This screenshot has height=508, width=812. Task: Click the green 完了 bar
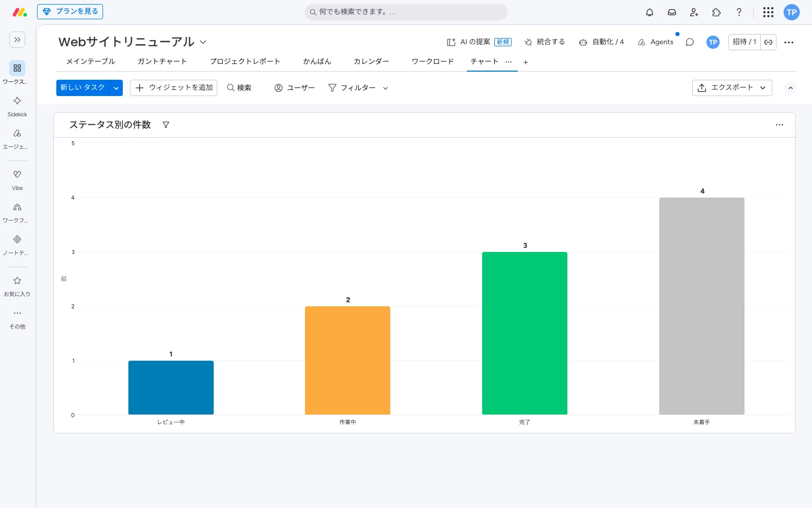pos(525,333)
